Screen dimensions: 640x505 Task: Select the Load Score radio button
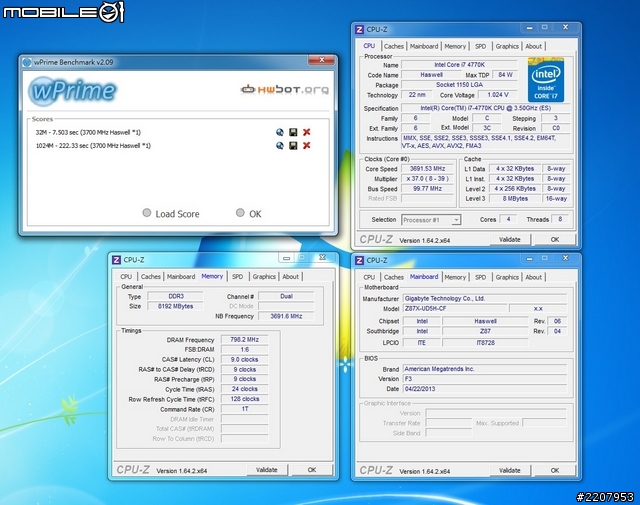[x=147, y=213]
